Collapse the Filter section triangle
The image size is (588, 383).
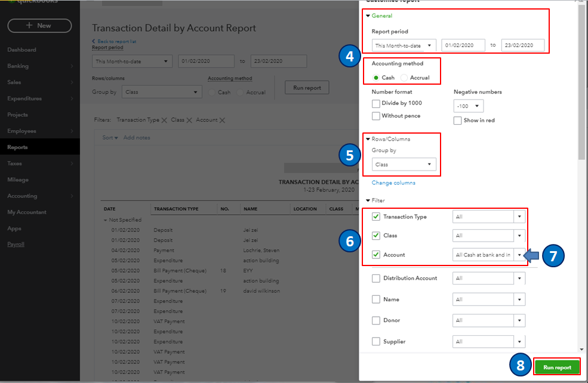(368, 200)
